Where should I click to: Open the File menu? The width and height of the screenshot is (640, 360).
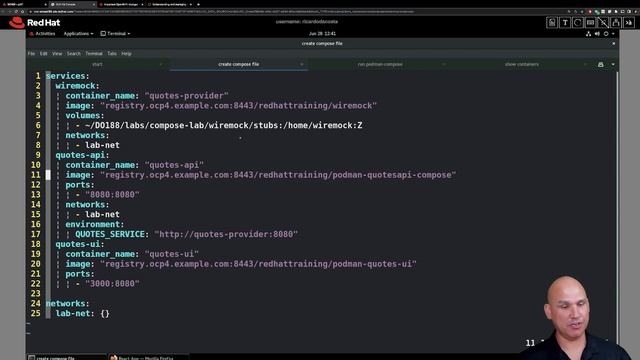[x=31, y=53]
